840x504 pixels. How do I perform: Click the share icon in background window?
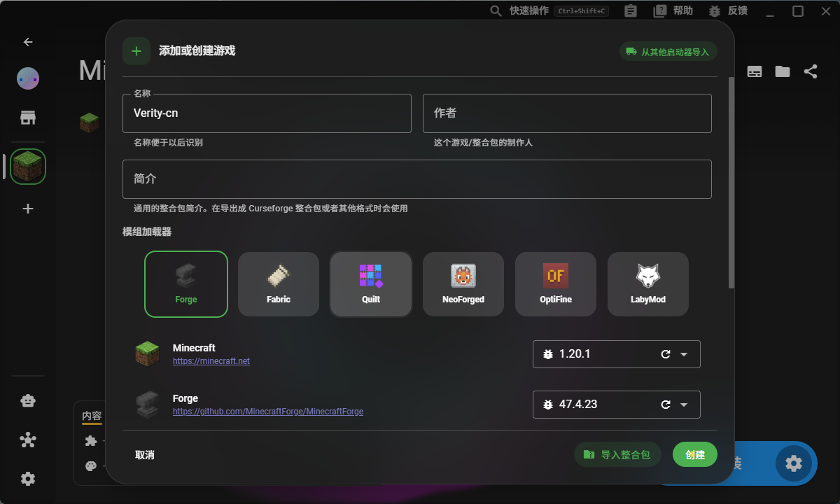click(811, 71)
